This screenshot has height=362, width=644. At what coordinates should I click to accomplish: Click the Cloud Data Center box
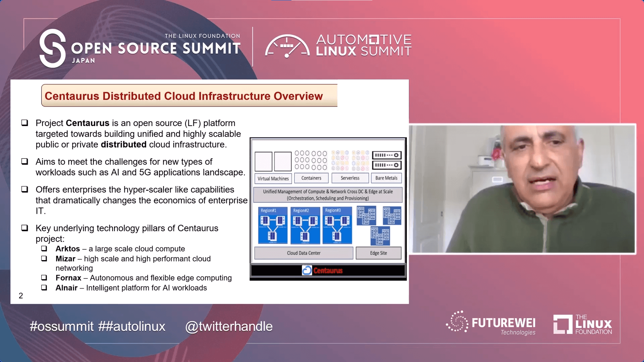pyautogui.click(x=304, y=253)
